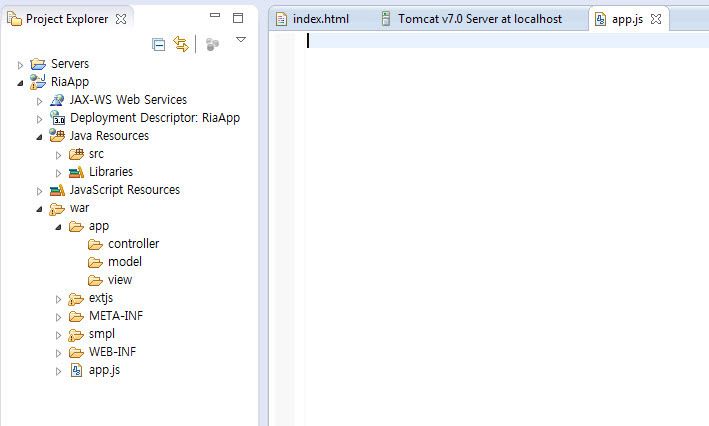Viewport: 709px width, 426px height.
Task: Click the view folder icon
Action: pos(95,280)
